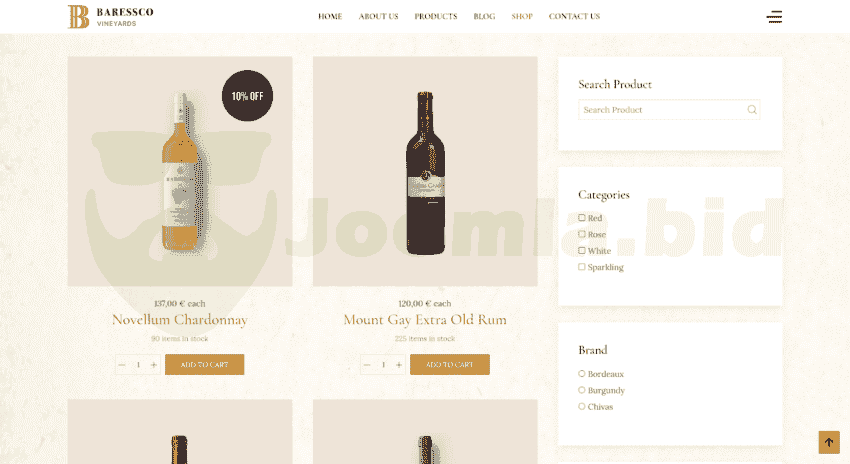The width and height of the screenshot is (850, 464).
Task: Select the Bordeaux brand radio button
Action: click(582, 373)
